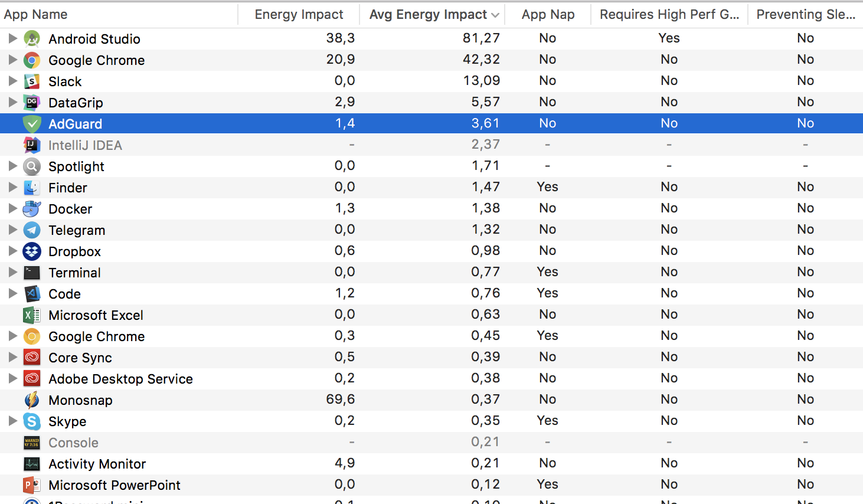Click the Slack app icon

point(32,81)
